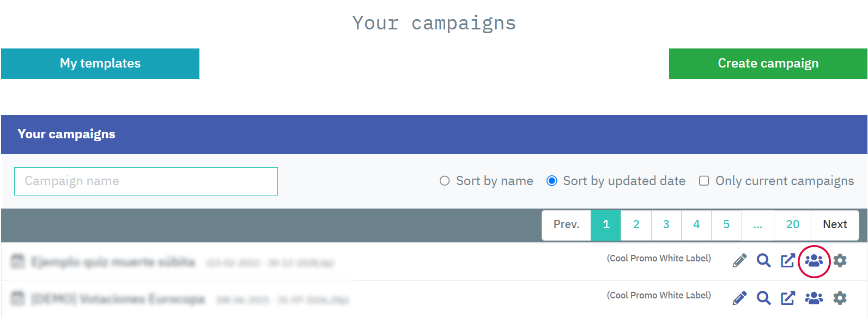Open the external link icon in first row
This screenshot has height=318, width=868.
(788, 261)
